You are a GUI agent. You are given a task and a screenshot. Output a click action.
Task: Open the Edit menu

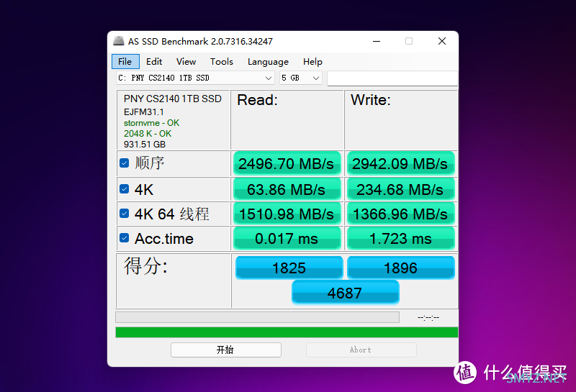pos(154,62)
